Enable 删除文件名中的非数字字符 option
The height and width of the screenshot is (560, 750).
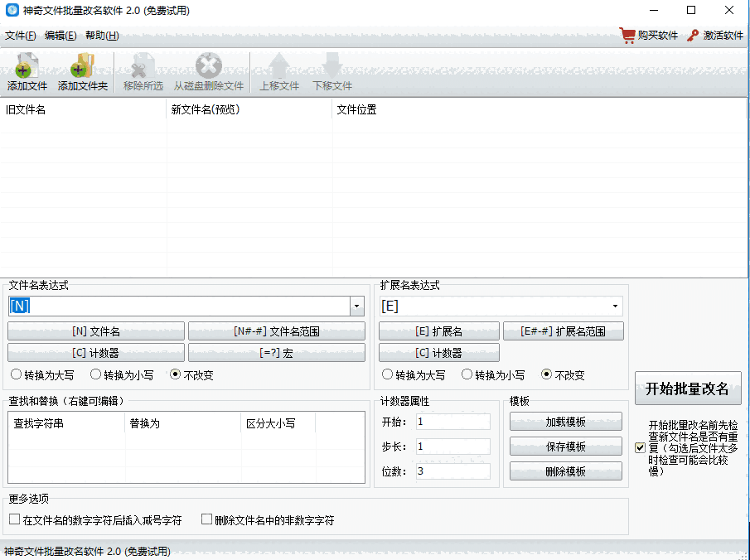(206, 519)
